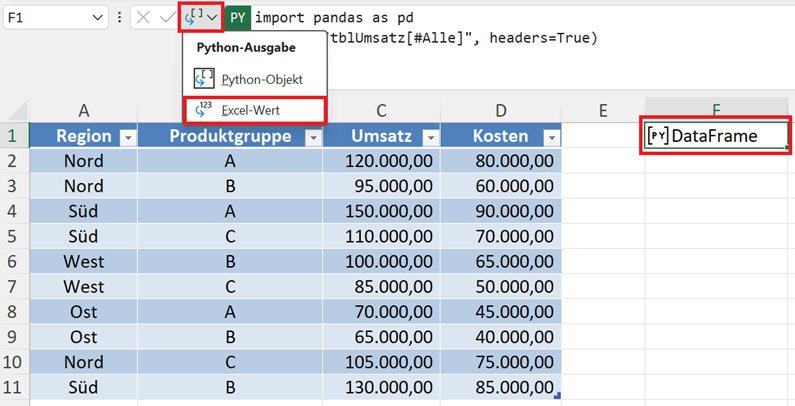The height and width of the screenshot is (406, 795).
Task: Expand the name box dropdown arrow
Action: (x=97, y=18)
